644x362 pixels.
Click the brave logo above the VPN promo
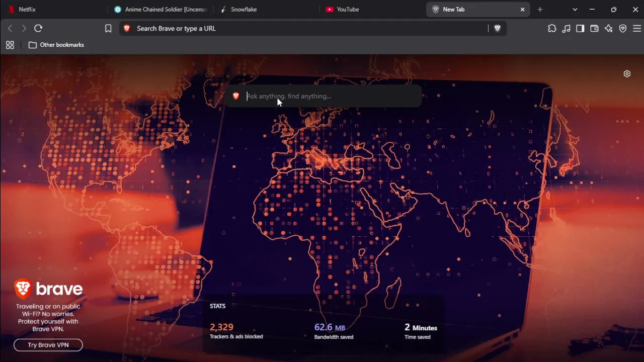[48, 289]
